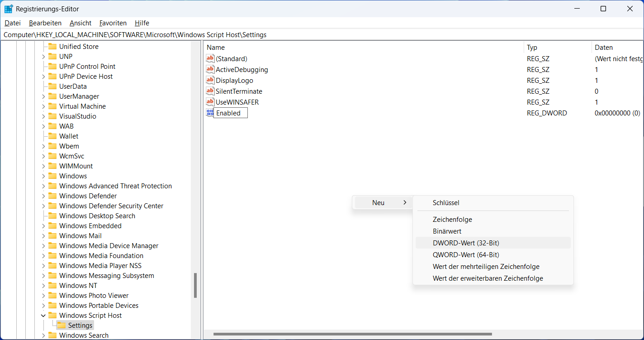Click the 0x00000000 (0) data value

(617, 113)
